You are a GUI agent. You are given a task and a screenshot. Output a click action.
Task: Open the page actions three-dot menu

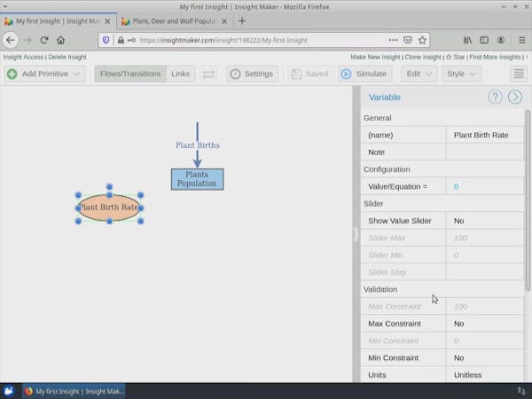tap(393, 40)
